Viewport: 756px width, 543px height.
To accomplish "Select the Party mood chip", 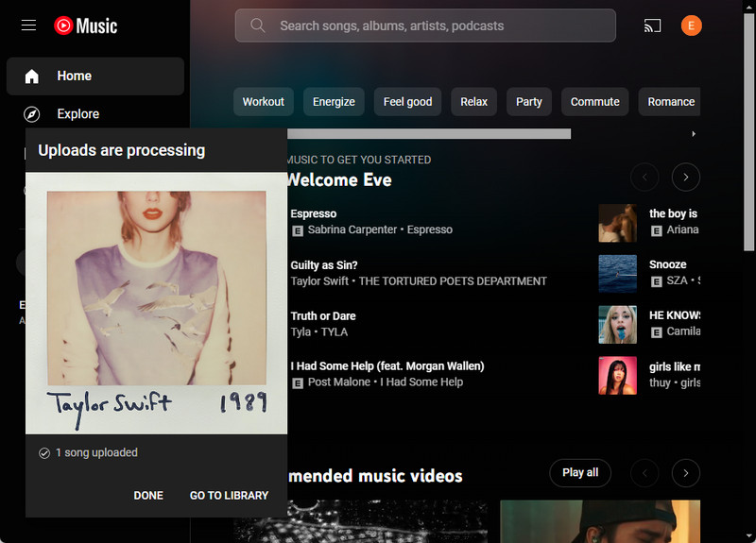I will [x=529, y=102].
